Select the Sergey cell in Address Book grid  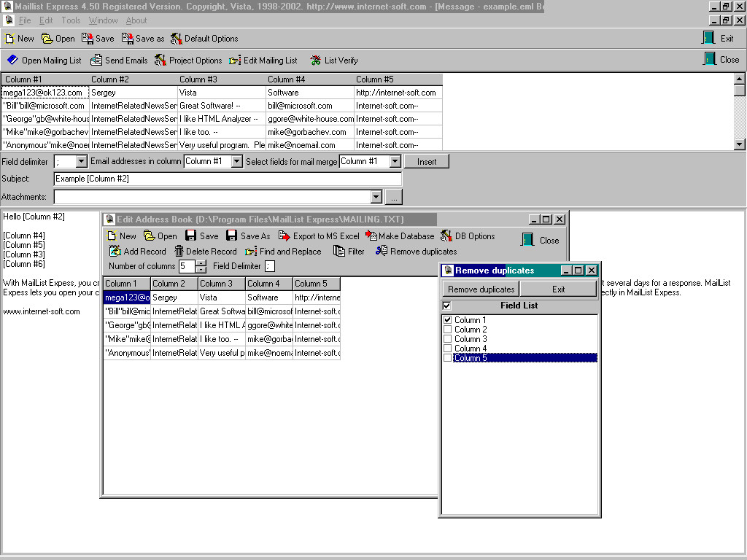tap(174, 297)
